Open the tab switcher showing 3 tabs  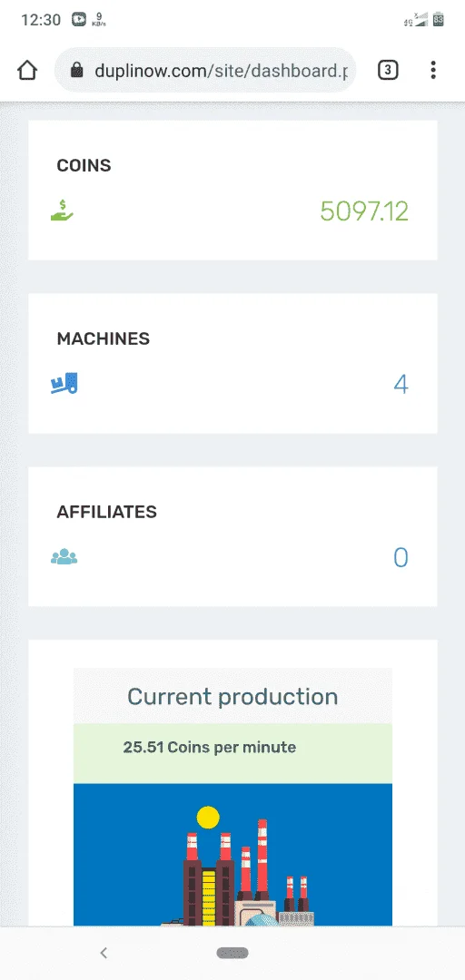(x=388, y=70)
